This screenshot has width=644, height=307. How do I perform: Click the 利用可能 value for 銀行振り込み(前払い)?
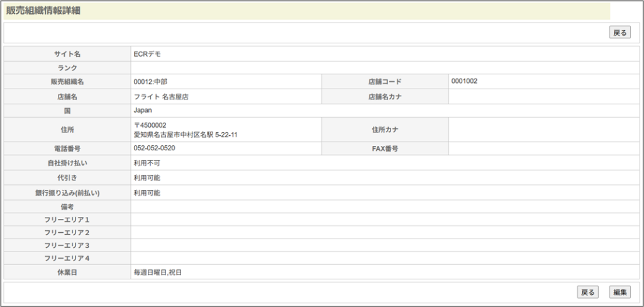[x=147, y=193]
